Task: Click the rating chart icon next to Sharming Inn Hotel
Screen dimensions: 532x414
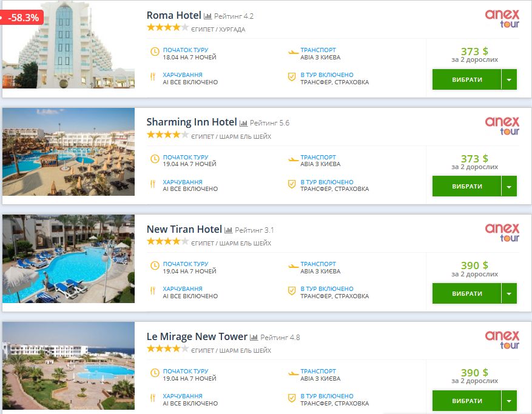Action: coord(243,123)
